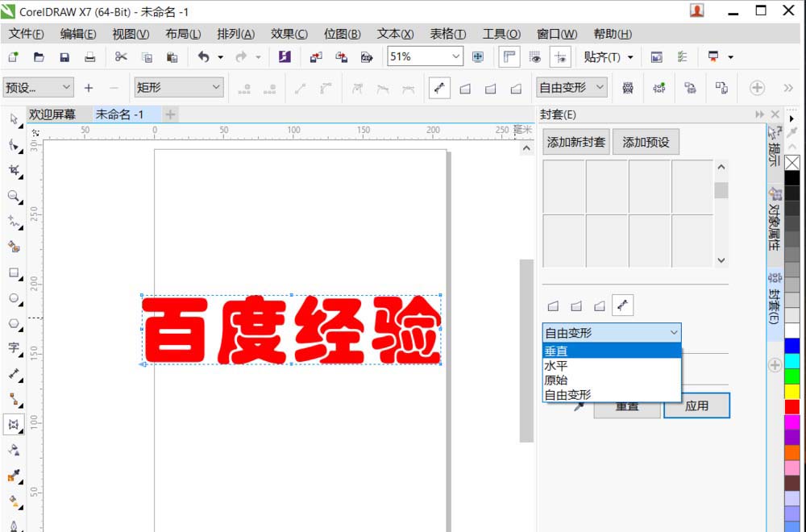Click the New document icon
The image size is (806, 532).
click(13, 57)
